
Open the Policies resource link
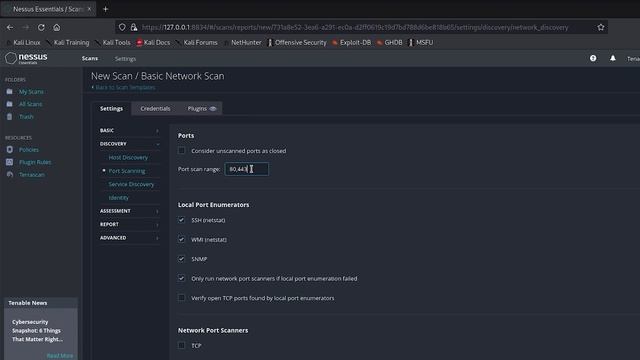(x=29, y=150)
